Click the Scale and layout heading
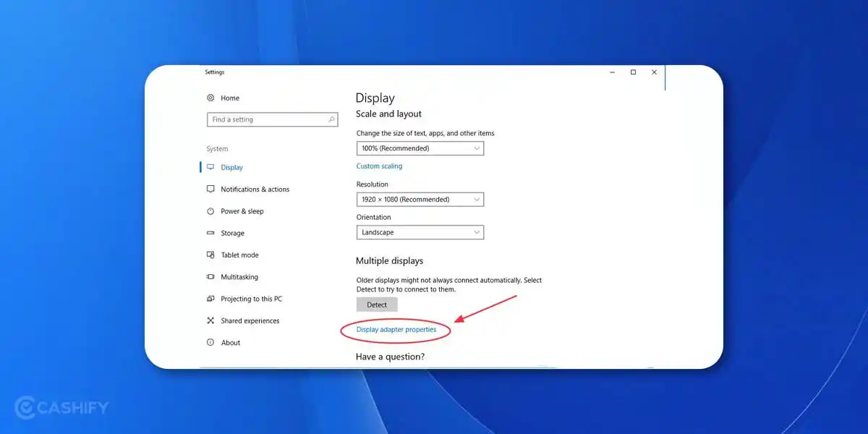The height and width of the screenshot is (434, 868). coord(388,114)
